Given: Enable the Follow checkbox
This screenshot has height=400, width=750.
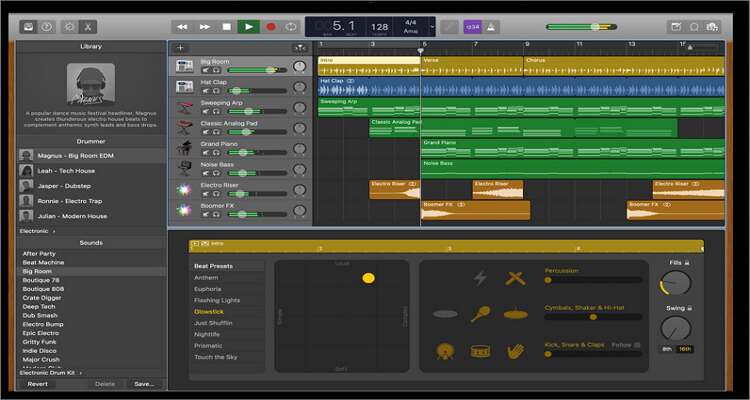Looking at the screenshot, I should [637, 345].
